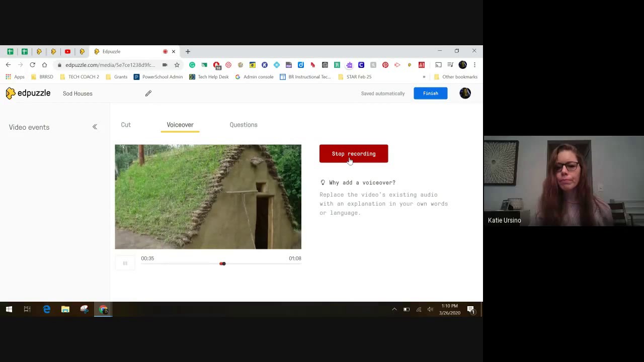Open the Apps bookmark shortcut
Screen dimensions: 644x362
15,77
